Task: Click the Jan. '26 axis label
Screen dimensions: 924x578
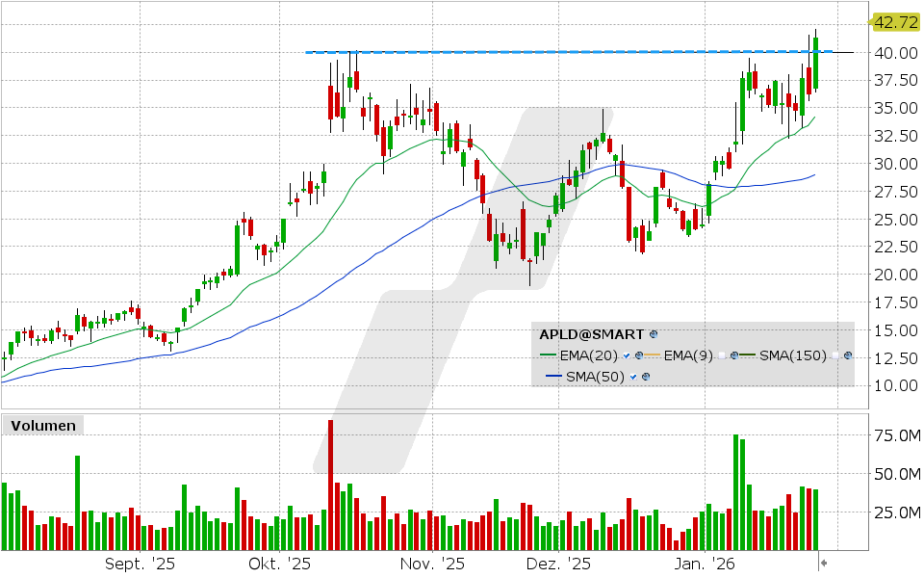Action: (703, 563)
